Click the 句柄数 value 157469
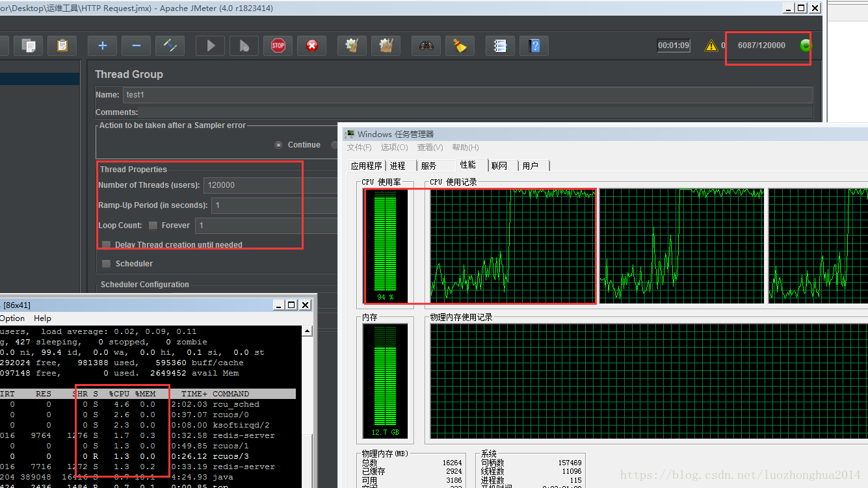 (570, 463)
